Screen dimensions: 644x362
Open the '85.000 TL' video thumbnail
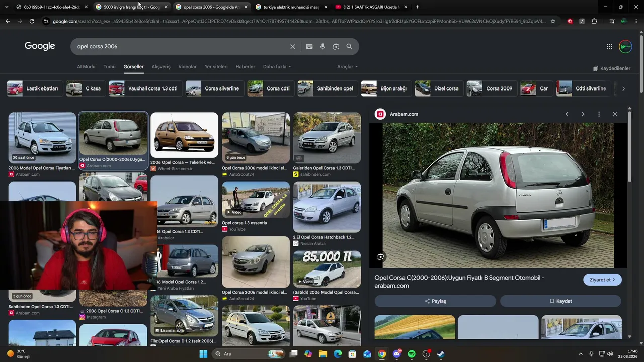(x=327, y=269)
